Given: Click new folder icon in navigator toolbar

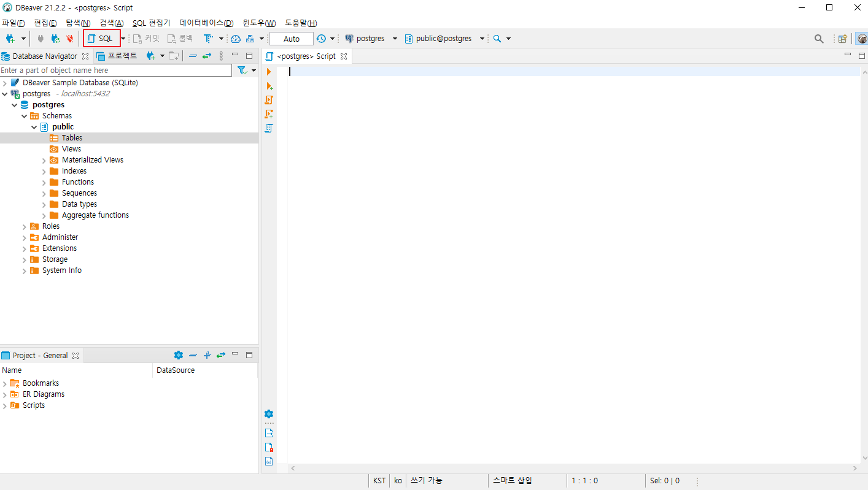Looking at the screenshot, I should (x=174, y=56).
